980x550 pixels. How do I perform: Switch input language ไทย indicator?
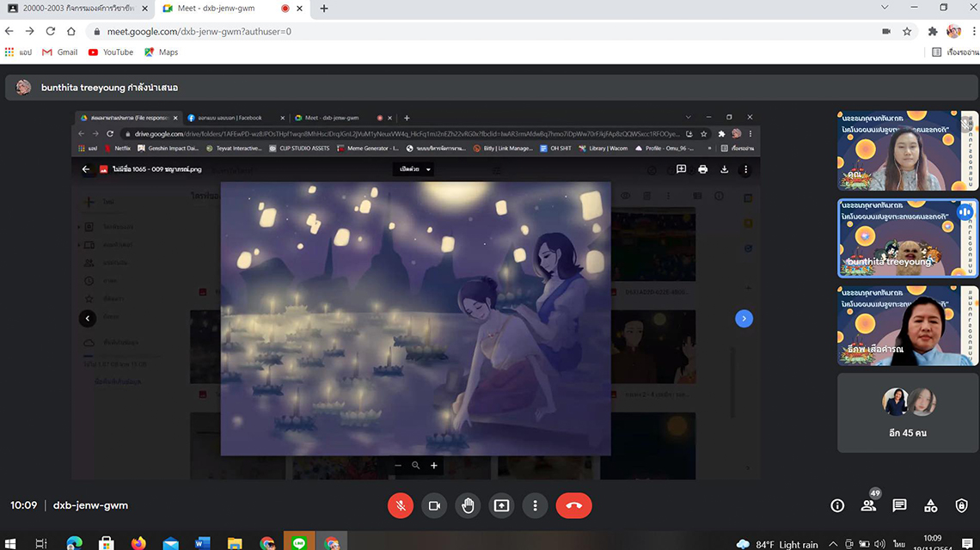(x=898, y=544)
